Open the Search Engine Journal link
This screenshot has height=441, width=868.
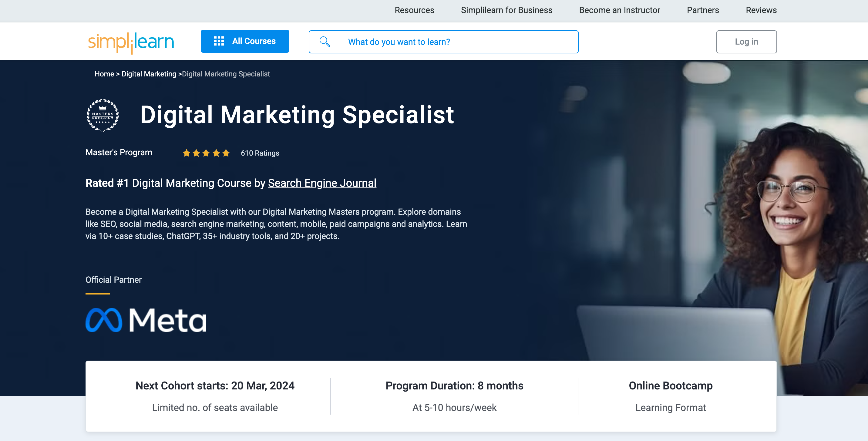pyautogui.click(x=322, y=183)
